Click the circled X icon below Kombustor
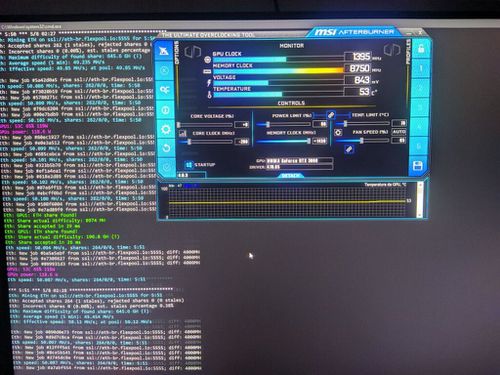500x375 pixels. (164, 71)
